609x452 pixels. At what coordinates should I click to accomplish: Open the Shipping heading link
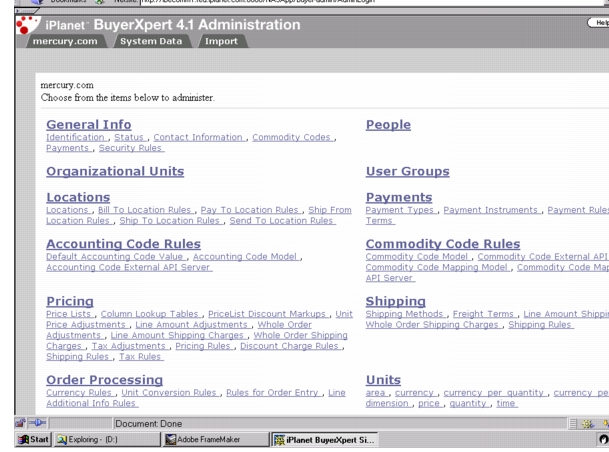(x=395, y=301)
